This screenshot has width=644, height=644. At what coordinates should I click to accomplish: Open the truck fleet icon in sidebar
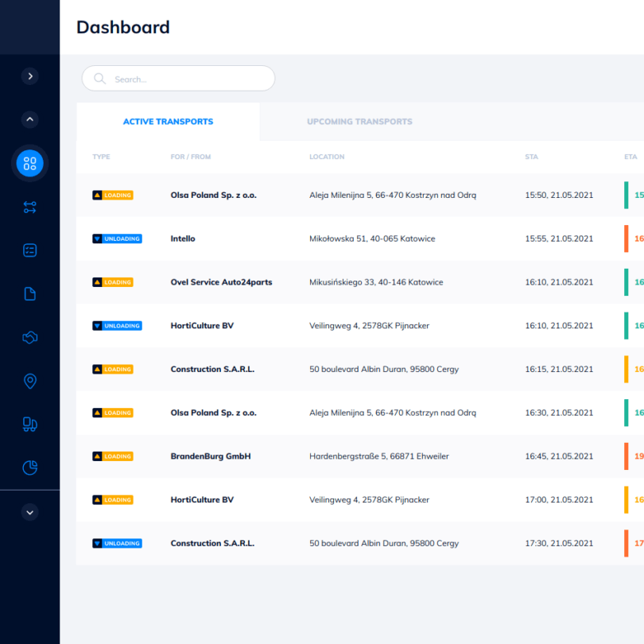(x=29, y=425)
